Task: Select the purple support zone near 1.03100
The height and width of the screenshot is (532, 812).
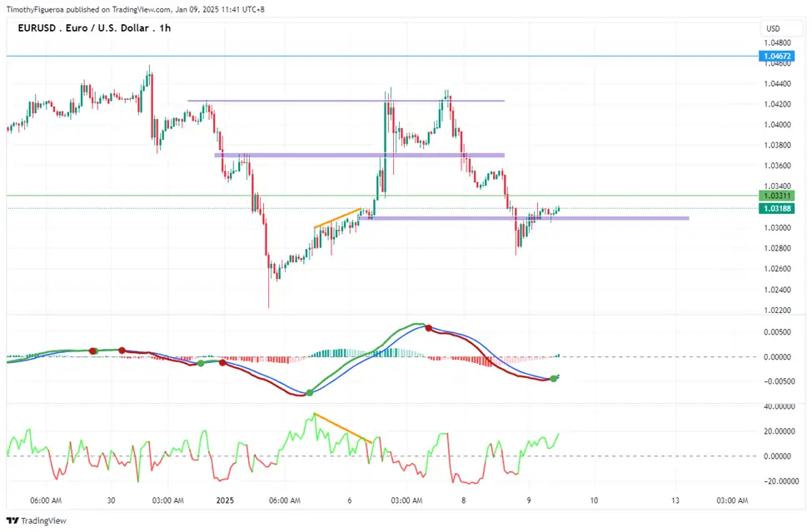Action: coord(524,218)
